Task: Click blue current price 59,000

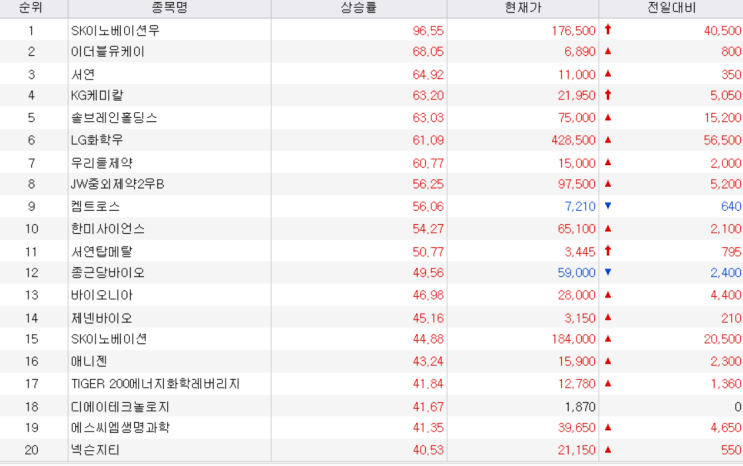Action: 577,273
